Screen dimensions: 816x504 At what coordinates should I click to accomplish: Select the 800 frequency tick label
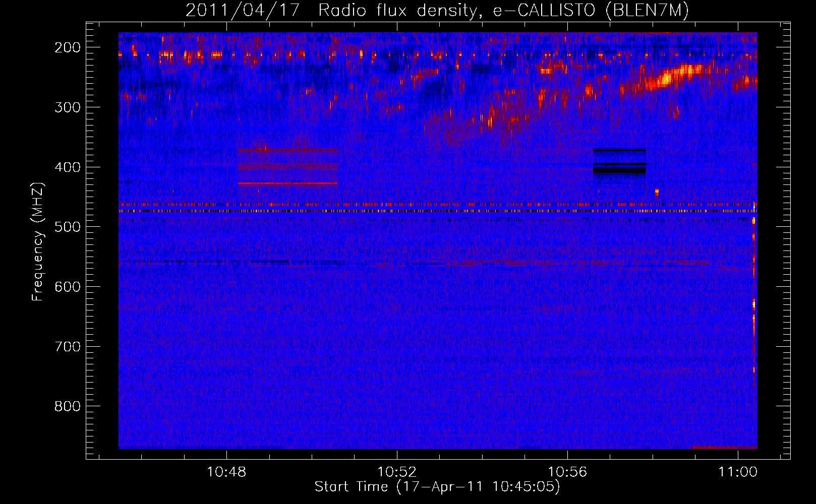point(67,407)
